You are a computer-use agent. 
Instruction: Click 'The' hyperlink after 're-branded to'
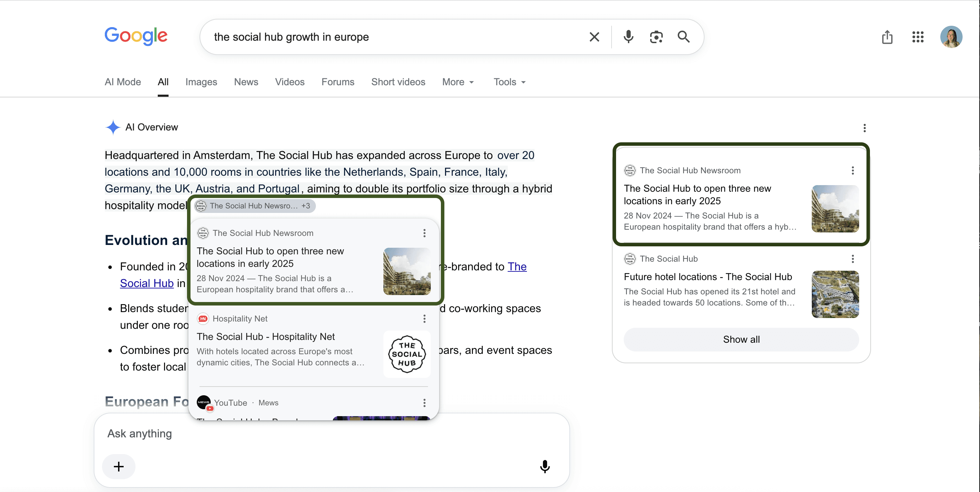click(516, 267)
